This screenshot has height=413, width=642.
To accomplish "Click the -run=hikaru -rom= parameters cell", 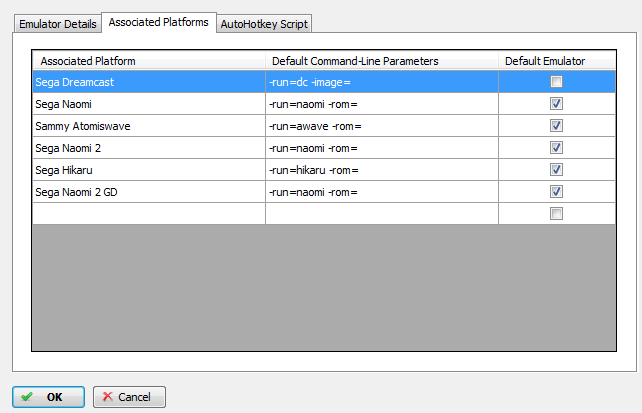I will click(382, 170).
